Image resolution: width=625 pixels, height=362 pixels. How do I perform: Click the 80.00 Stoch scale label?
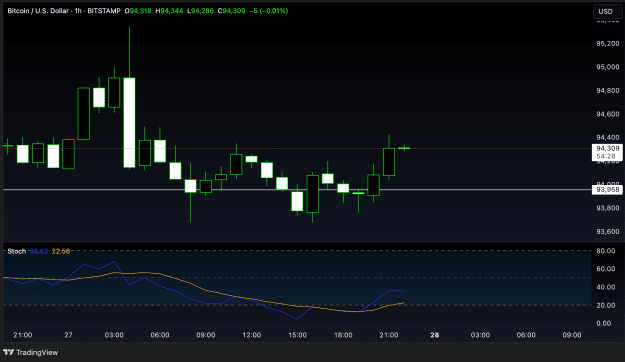[x=605, y=251]
